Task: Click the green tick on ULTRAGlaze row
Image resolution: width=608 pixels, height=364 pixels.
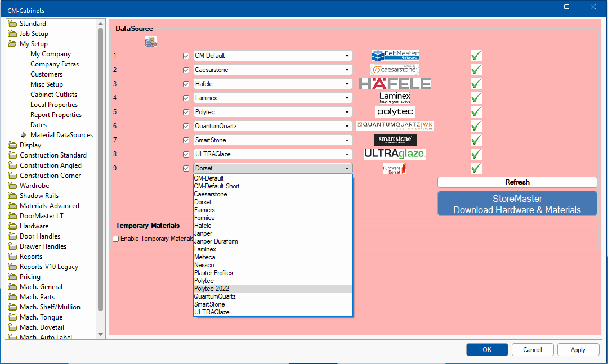Action: tap(477, 154)
